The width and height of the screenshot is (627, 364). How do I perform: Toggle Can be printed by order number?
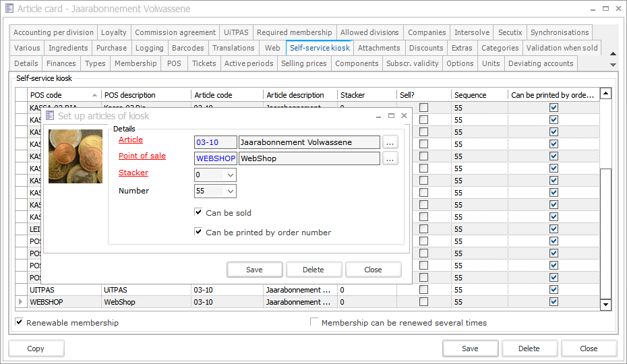tap(198, 232)
